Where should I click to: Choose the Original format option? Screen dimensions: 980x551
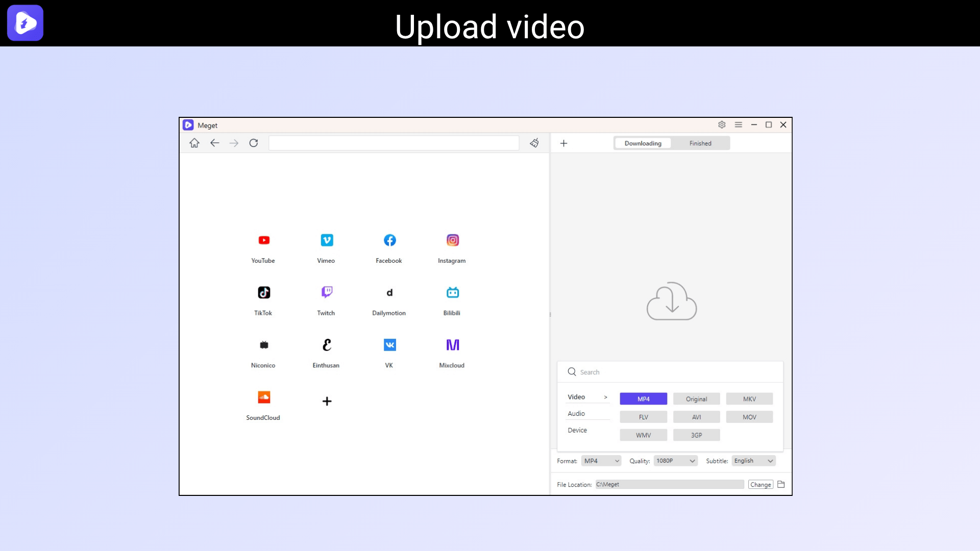pyautogui.click(x=696, y=399)
